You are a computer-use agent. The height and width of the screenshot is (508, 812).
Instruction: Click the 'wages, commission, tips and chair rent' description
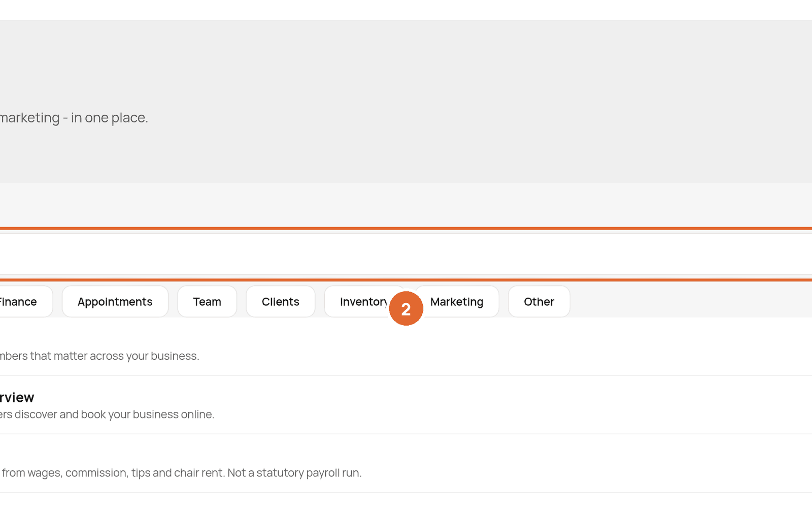(127, 473)
